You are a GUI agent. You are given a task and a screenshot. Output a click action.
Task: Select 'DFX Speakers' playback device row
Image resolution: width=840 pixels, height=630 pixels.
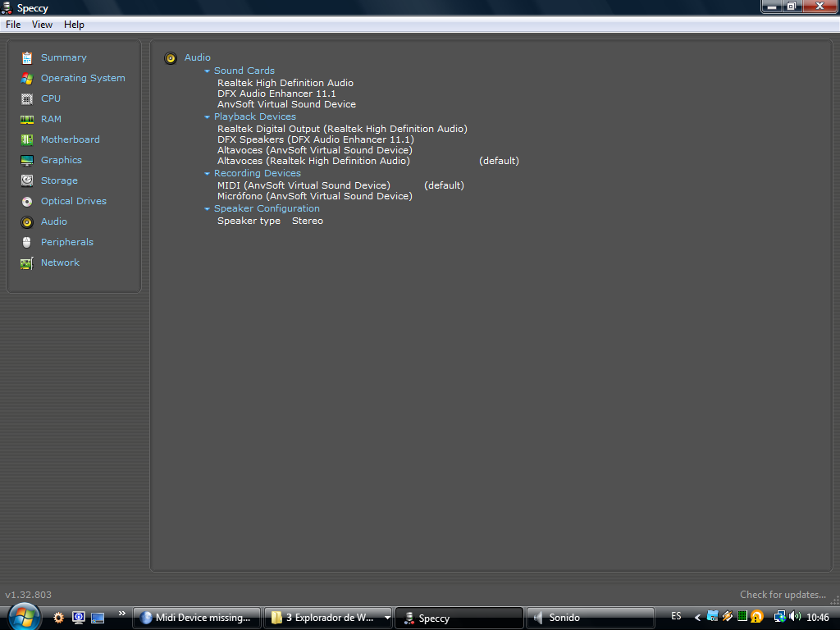tap(316, 139)
